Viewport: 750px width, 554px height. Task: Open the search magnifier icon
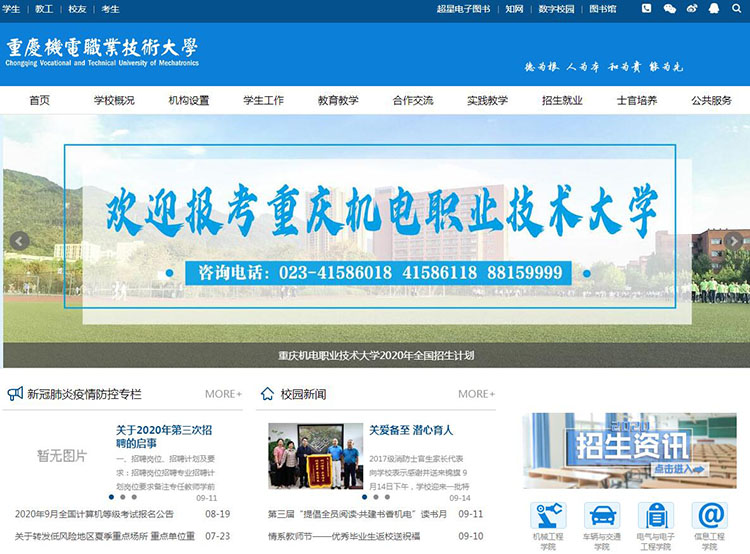[736, 8]
